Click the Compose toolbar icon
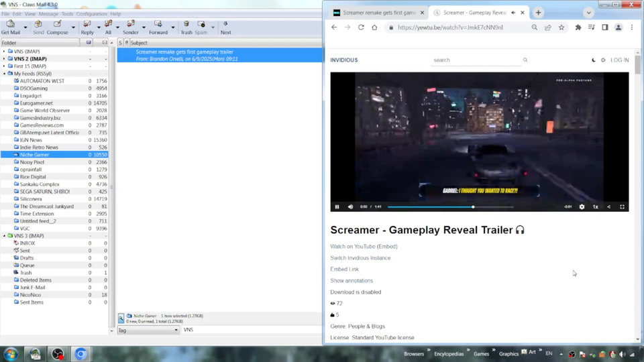 click(57, 27)
